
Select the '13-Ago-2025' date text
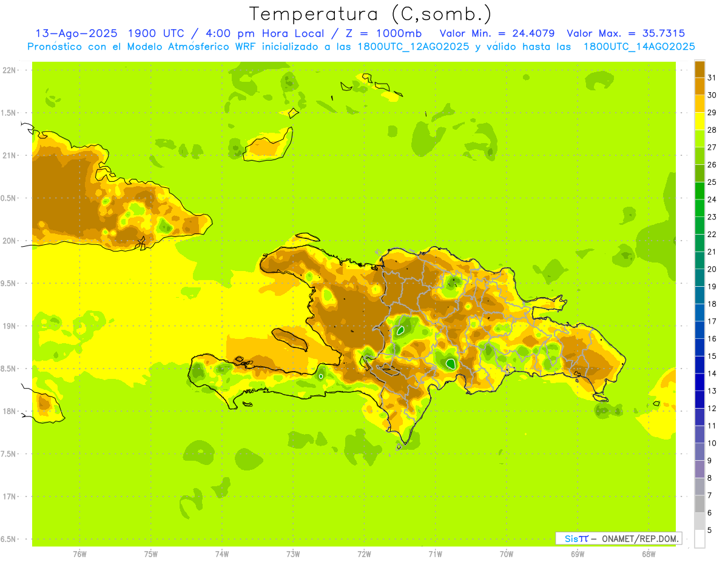[77, 33]
